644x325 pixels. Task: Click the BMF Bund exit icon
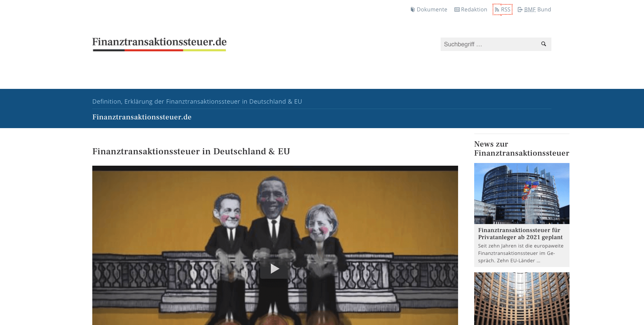click(x=520, y=9)
